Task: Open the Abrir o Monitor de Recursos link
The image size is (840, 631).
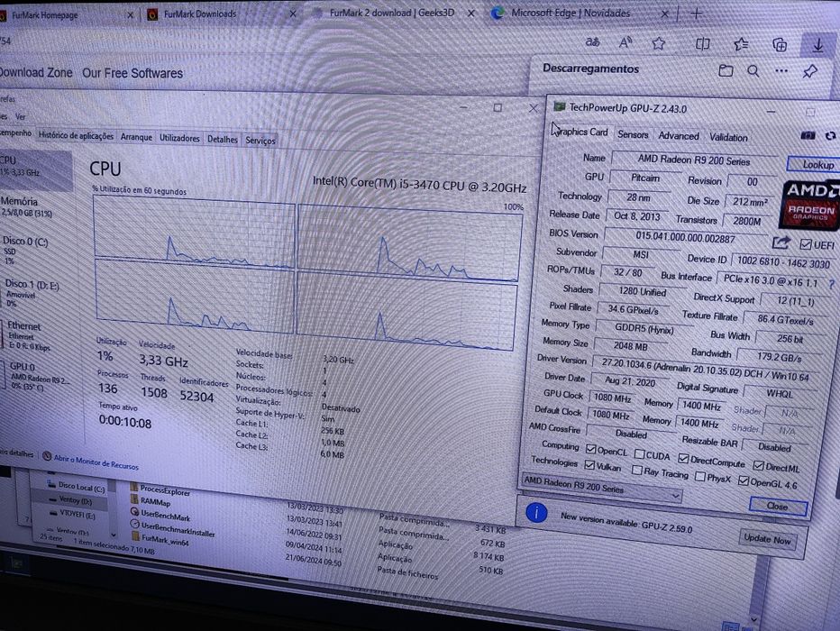Action: 96,462
